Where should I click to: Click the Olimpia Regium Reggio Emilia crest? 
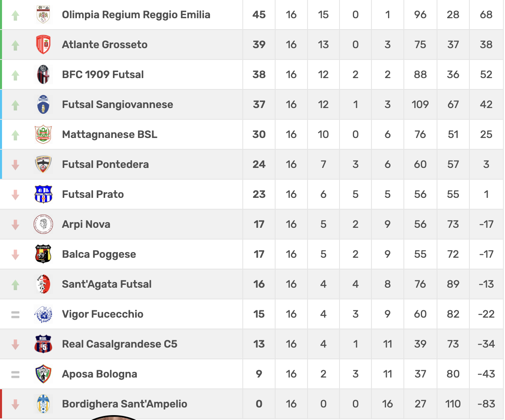[x=43, y=15]
